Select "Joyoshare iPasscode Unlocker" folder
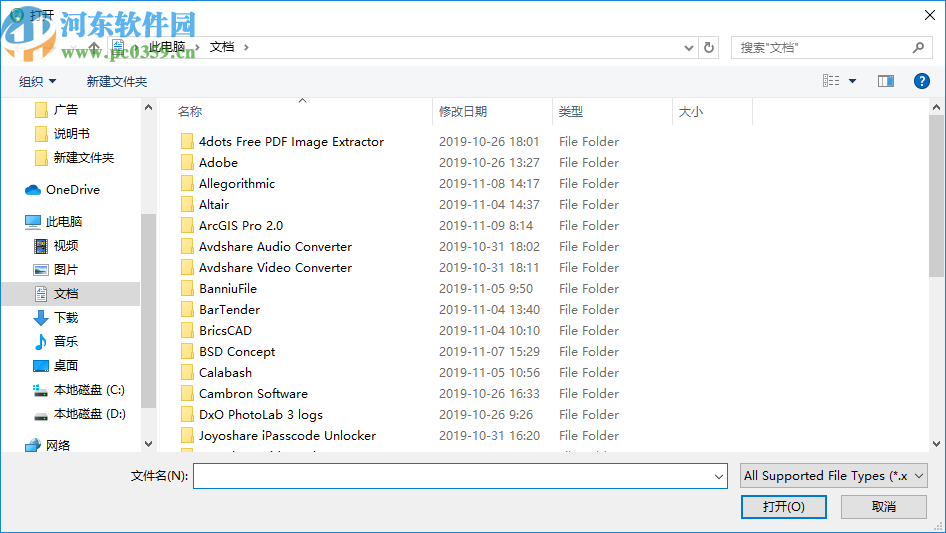This screenshot has width=946, height=533. tap(287, 436)
